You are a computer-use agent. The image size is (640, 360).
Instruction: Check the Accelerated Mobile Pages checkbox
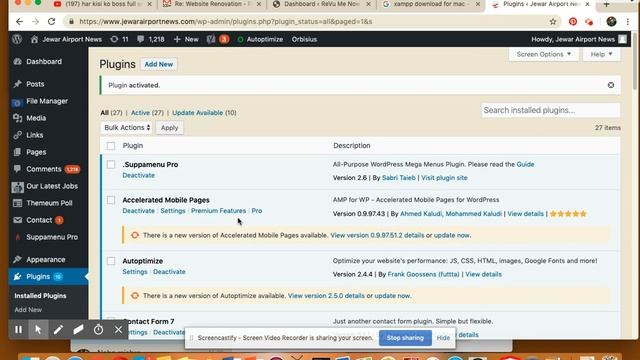pyautogui.click(x=111, y=200)
